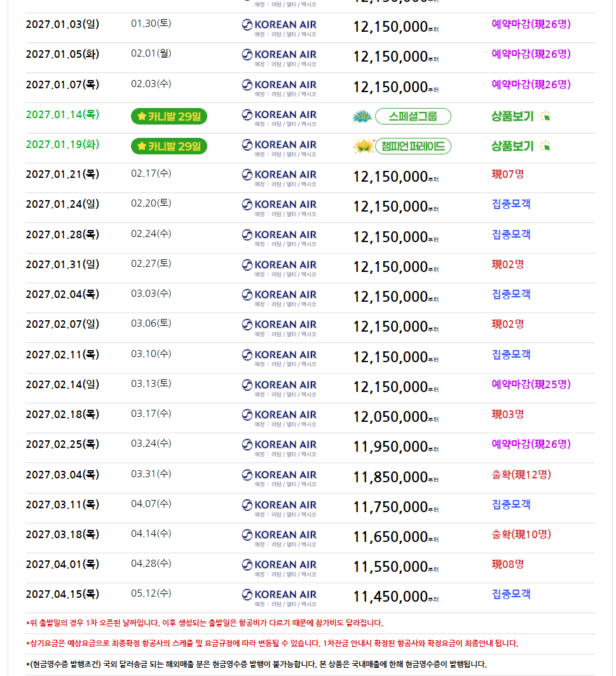Click the feather icon beside 스페셜그룹
616x676 pixels.
coord(362,116)
